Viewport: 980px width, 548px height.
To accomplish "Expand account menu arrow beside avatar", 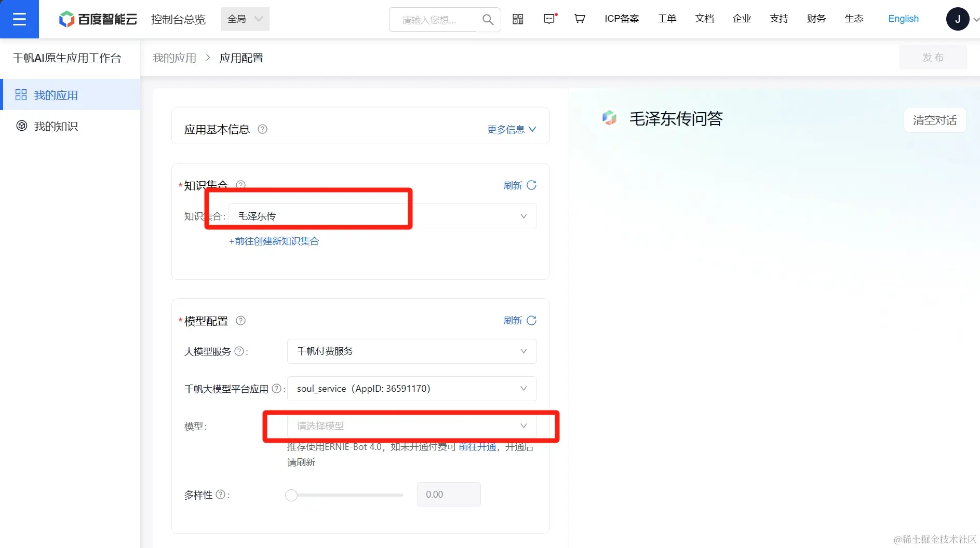I will 975,20.
